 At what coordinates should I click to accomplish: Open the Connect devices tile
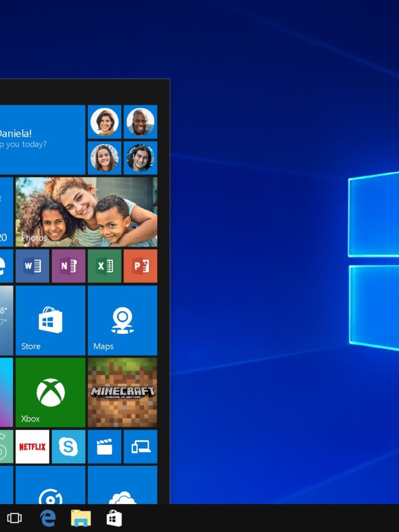[140, 447]
